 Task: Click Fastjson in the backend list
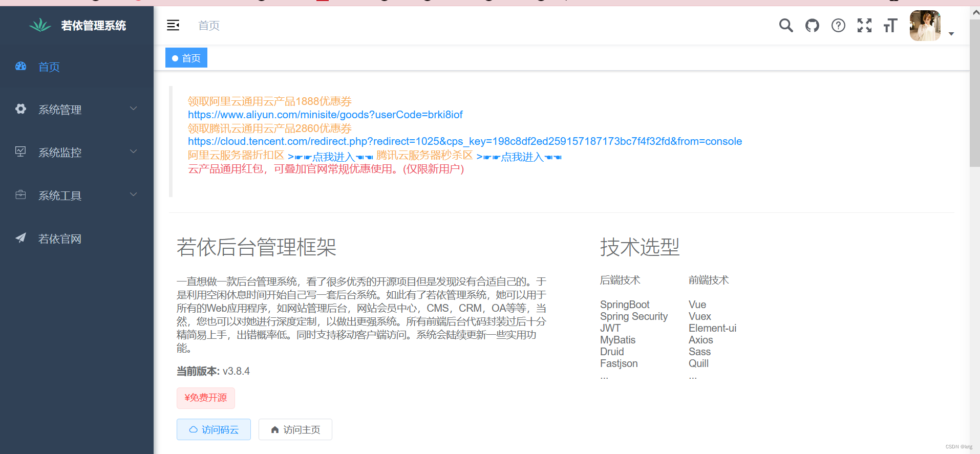(x=619, y=363)
